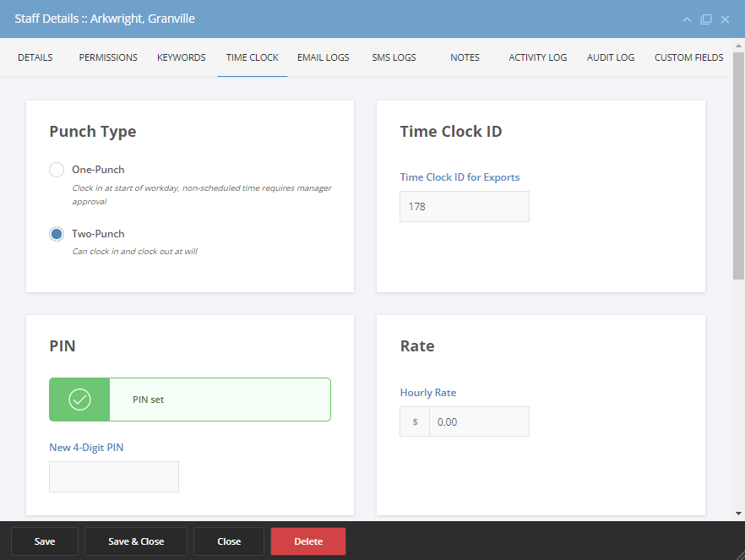View the Email Logs tab
Image resolution: width=745 pixels, height=560 pixels.
click(323, 57)
